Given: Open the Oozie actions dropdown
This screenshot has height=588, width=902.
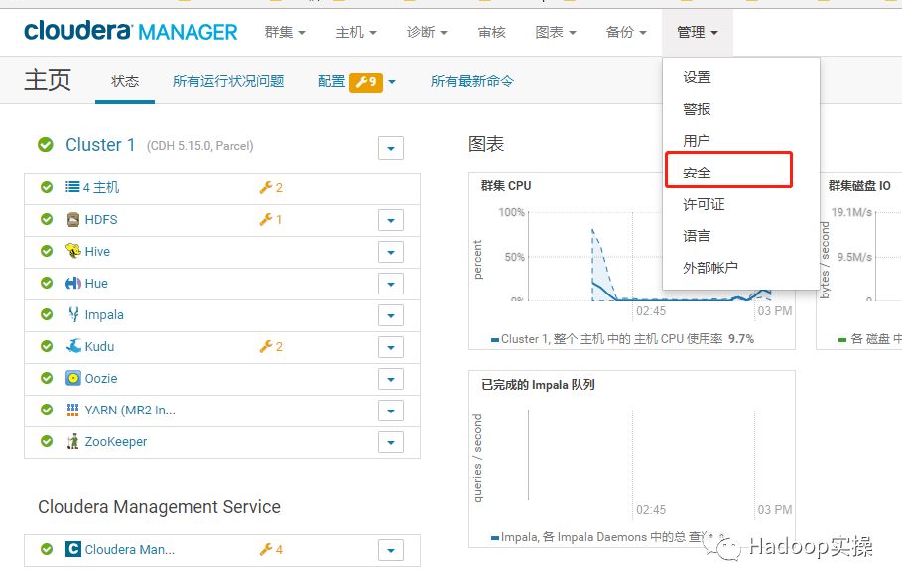Looking at the screenshot, I should coord(391,379).
